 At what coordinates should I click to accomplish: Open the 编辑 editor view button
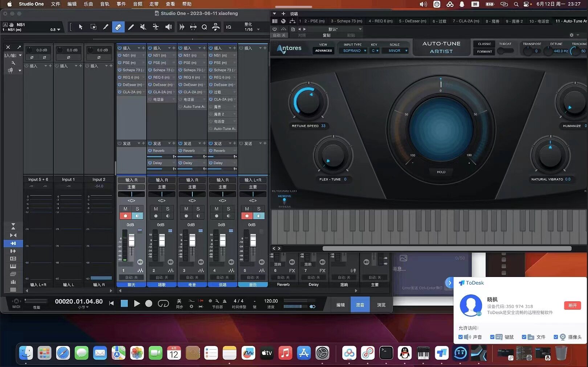point(340,305)
